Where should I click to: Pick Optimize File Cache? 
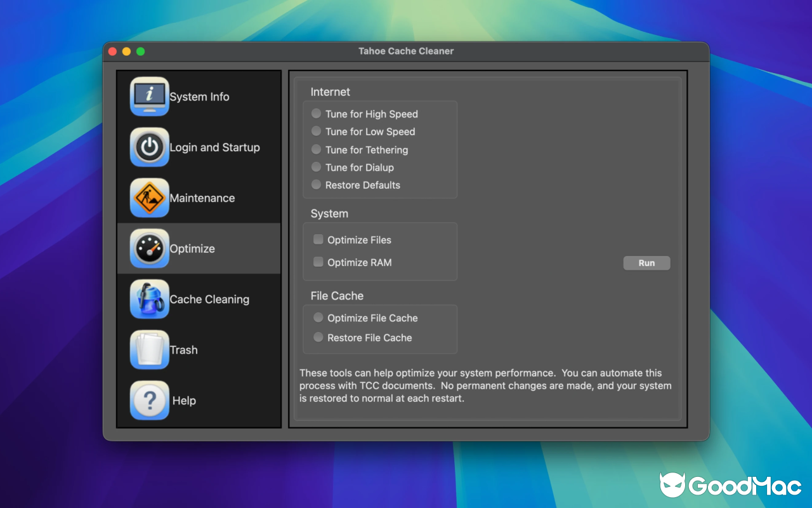point(318,317)
